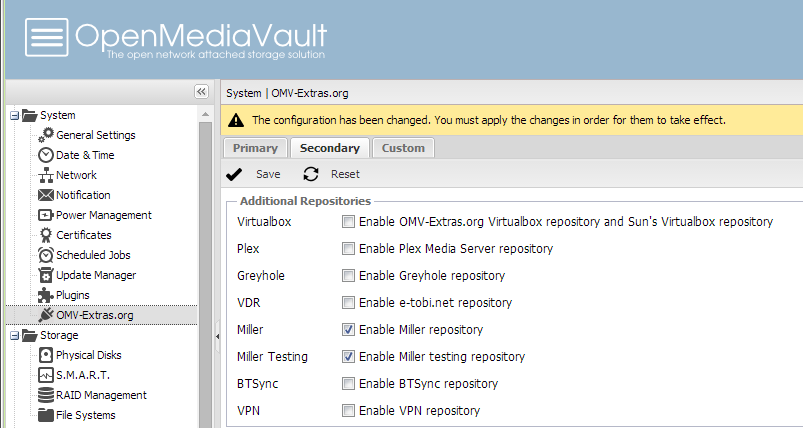This screenshot has width=803, height=428.
Task: Click the Reset circular arrows icon
Action: (311, 174)
